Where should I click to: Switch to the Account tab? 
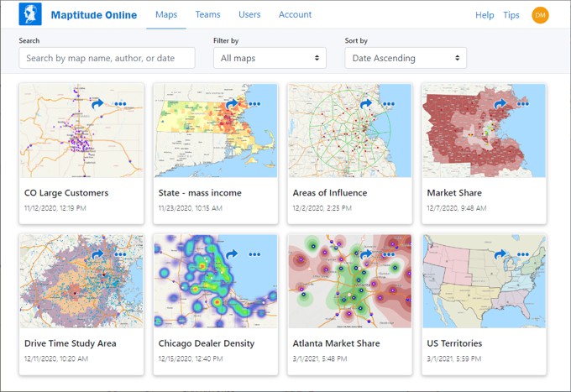(x=295, y=14)
